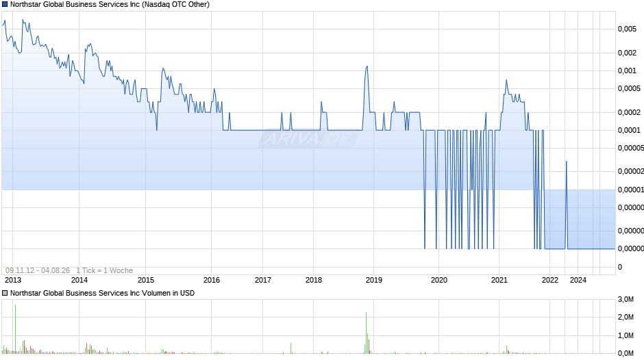Click the 2017 x-axis year label

click(x=263, y=280)
